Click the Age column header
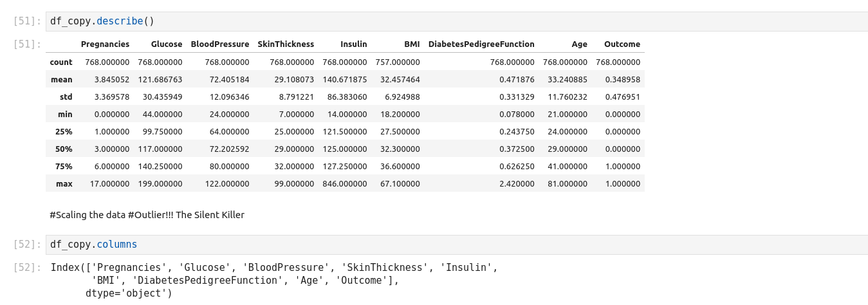868x305 pixels. point(579,44)
